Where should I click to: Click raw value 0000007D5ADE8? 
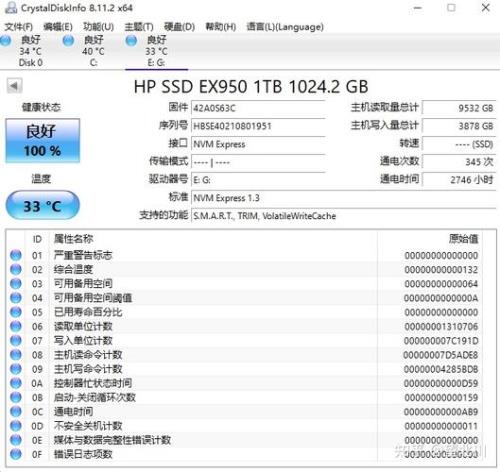pyautogui.click(x=441, y=355)
